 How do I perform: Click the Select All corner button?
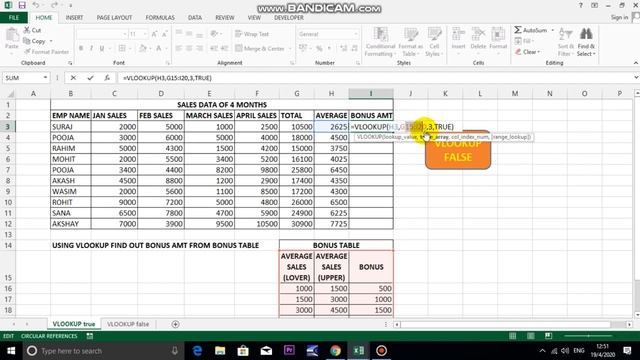click(x=8, y=93)
